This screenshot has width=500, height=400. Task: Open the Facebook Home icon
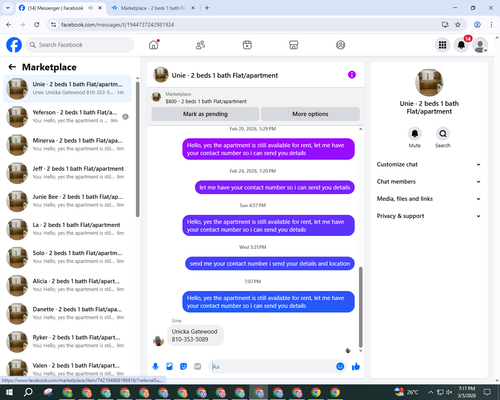pos(154,45)
